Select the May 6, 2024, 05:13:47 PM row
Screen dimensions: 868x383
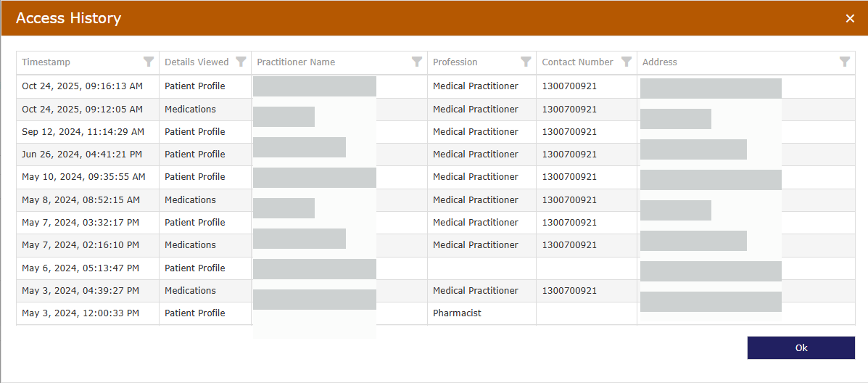[80, 268]
